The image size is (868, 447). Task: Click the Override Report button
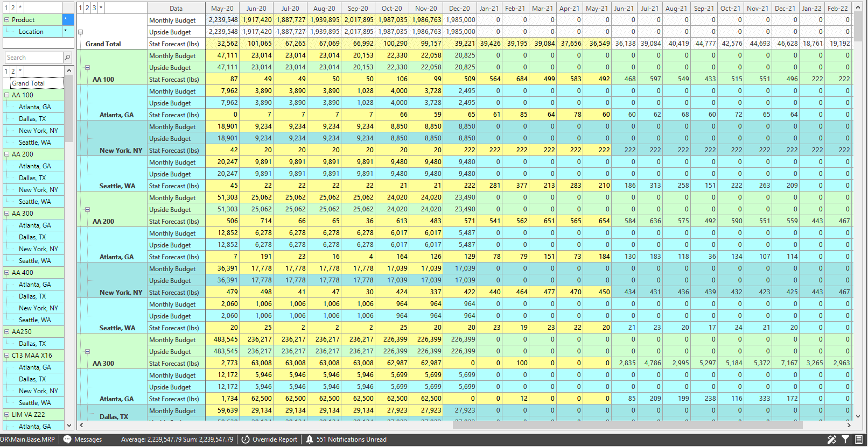click(x=269, y=439)
